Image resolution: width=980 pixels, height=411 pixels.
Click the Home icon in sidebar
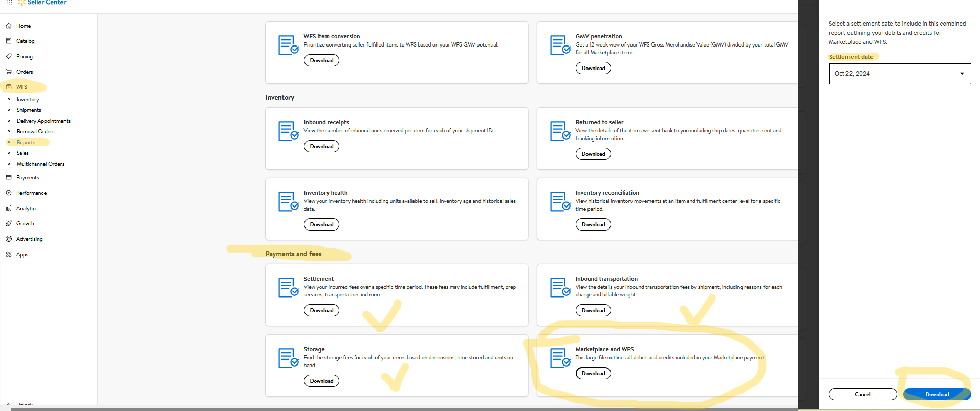(x=9, y=26)
